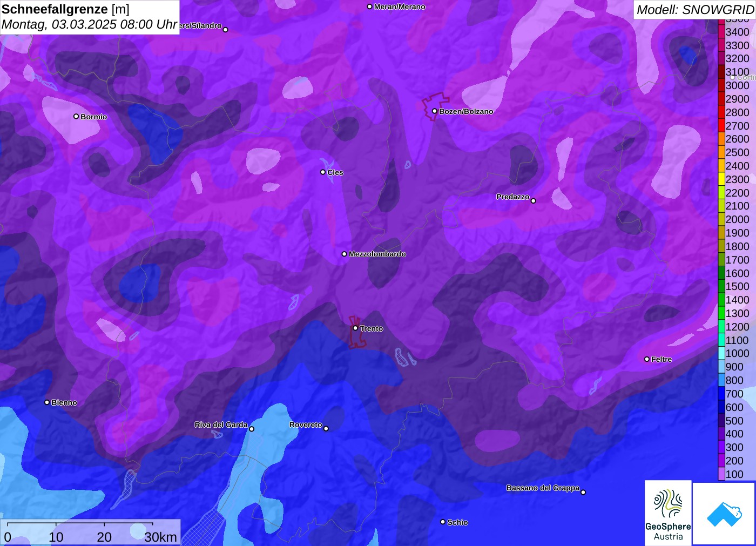This screenshot has height=546, width=756.
Task: Click the blue snow cloud logo
Action: 724,514
